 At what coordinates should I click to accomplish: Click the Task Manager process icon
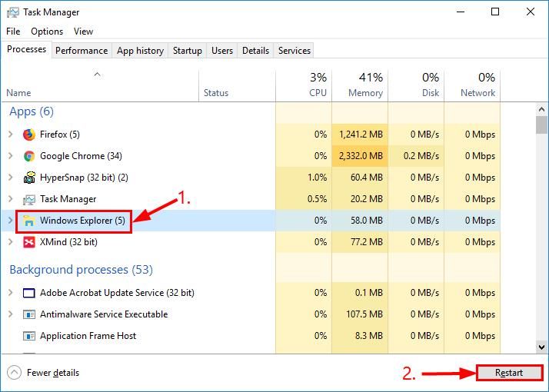tap(29, 199)
